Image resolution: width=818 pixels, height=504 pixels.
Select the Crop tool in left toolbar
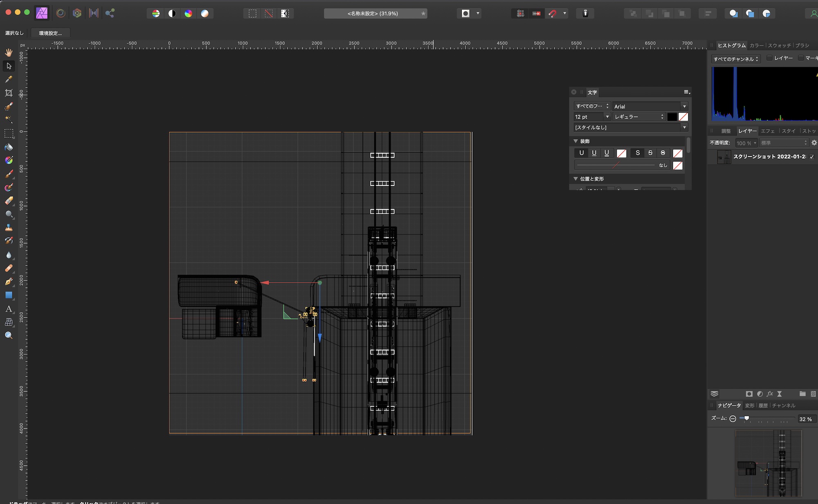point(9,93)
